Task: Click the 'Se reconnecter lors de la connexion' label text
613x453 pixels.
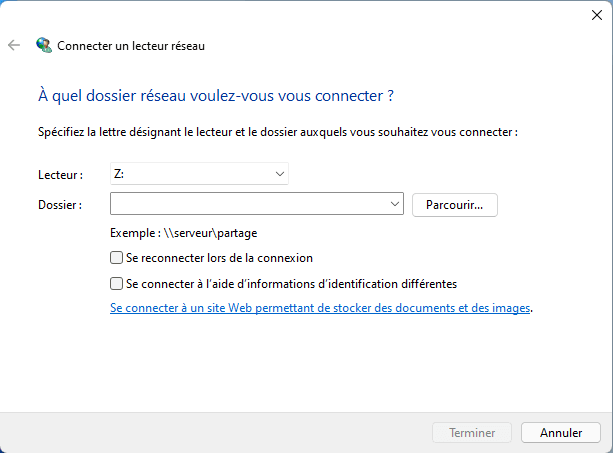Action: 220,258
